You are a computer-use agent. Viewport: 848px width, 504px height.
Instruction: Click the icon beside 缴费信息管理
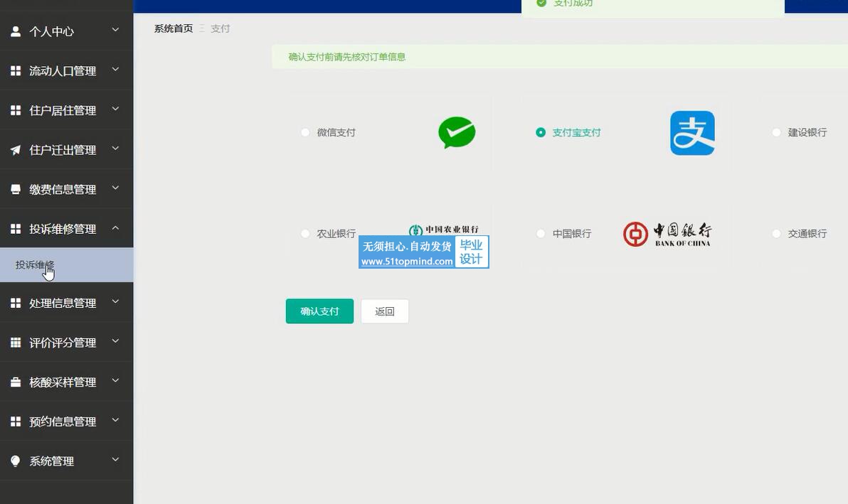16,189
